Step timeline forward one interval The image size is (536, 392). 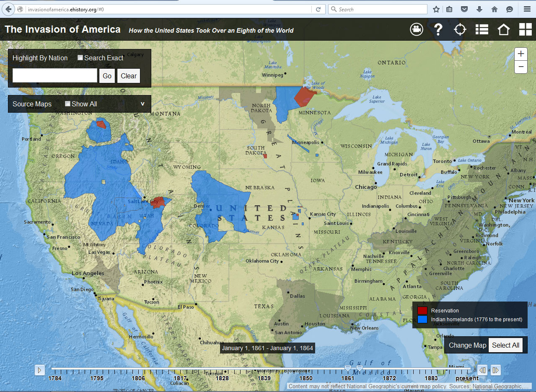click(x=495, y=370)
